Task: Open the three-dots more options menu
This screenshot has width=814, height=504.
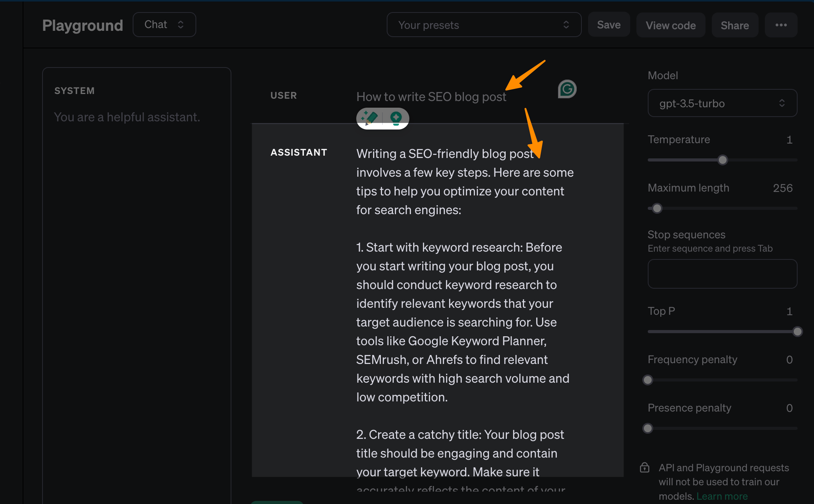Action: (x=781, y=25)
